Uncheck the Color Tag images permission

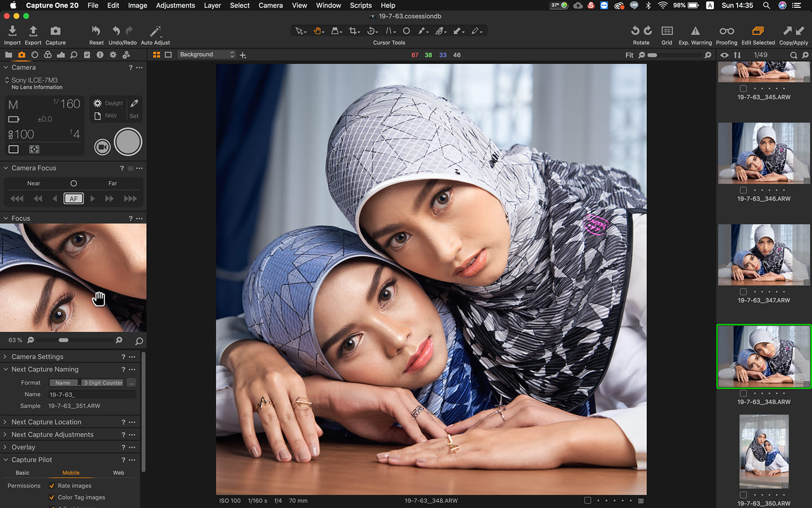coord(52,498)
